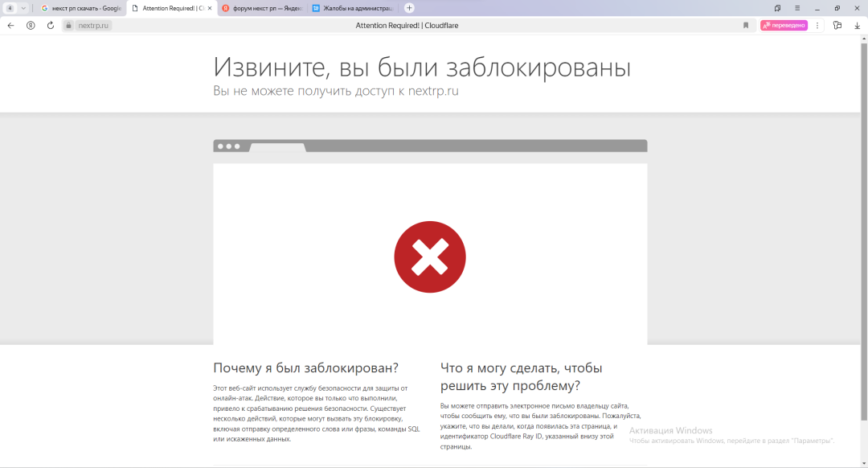The width and height of the screenshot is (868, 468).
Task: Click the pink 'переведено' translation button
Action: [784, 26]
